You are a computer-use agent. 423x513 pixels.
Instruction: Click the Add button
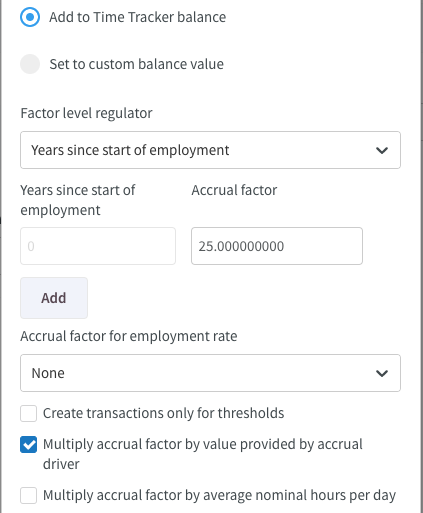coord(54,298)
